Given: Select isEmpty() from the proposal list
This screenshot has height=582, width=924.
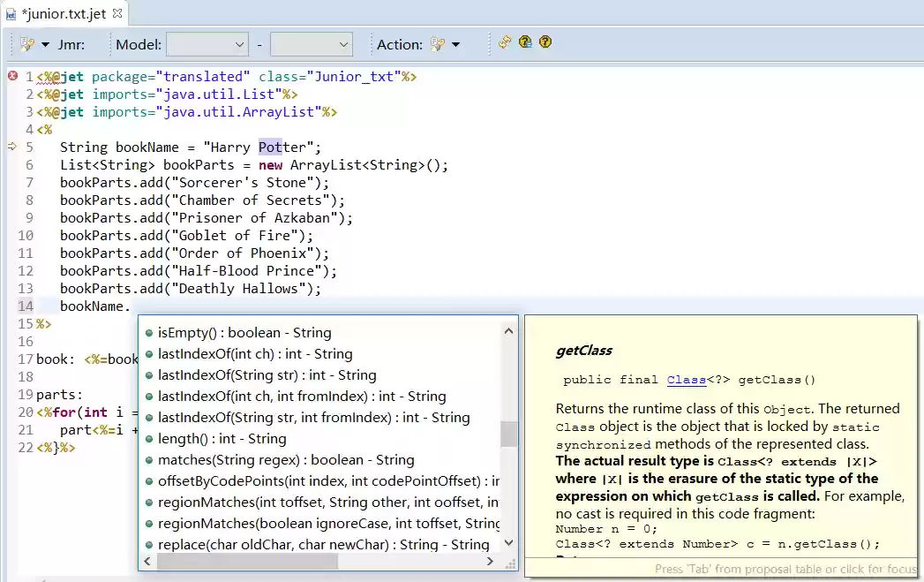Looking at the screenshot, I should coord(244,333).
